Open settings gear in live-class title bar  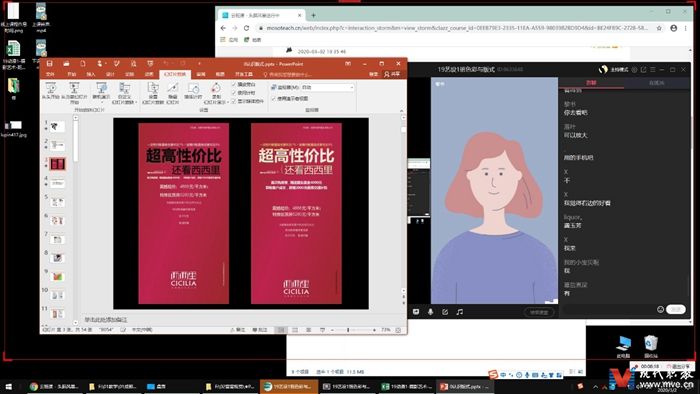click(x=634, y=70)
